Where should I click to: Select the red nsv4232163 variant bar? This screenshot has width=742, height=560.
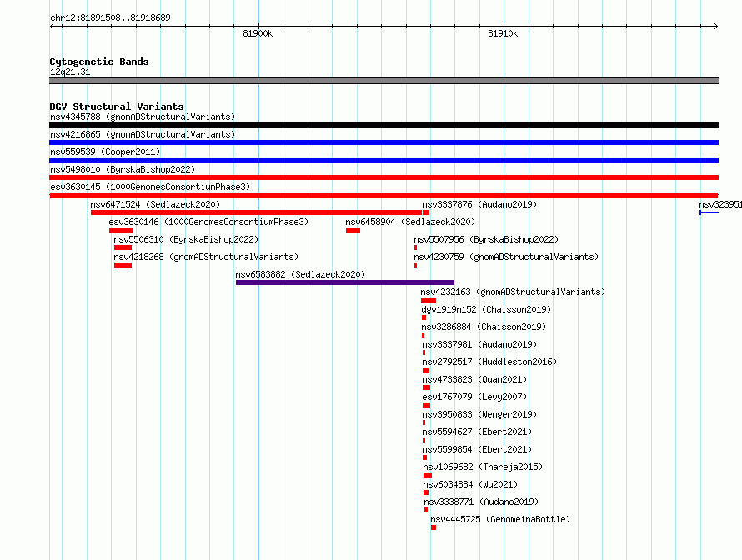click(x=429, y=300)
